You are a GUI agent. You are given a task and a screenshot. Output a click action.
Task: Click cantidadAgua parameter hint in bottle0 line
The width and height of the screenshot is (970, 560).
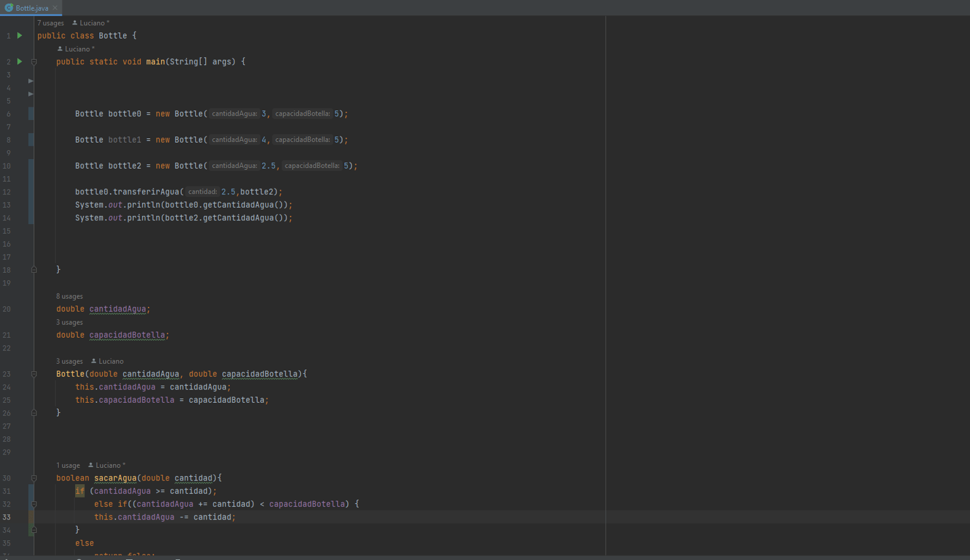234,114
